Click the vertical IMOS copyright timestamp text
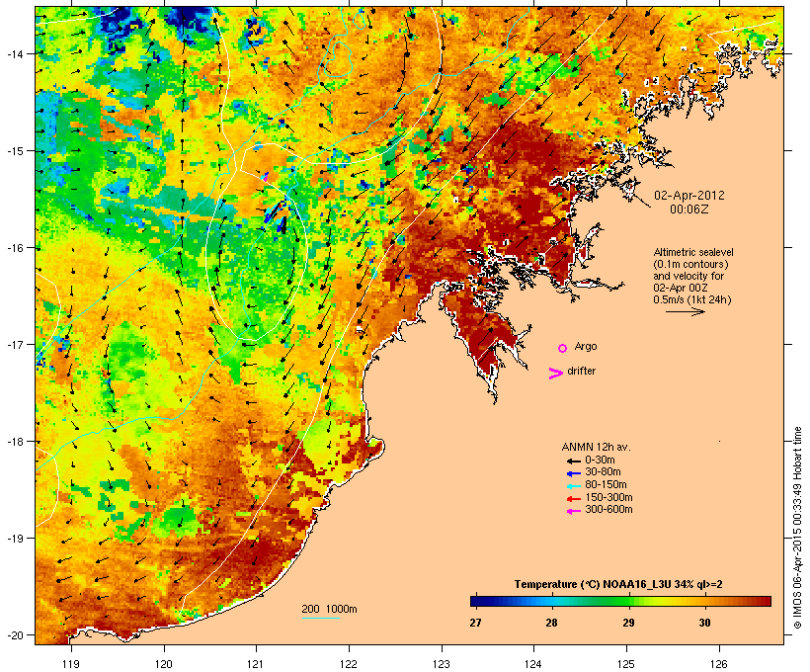Screen dimensions: 810x672 pos(797,528)
